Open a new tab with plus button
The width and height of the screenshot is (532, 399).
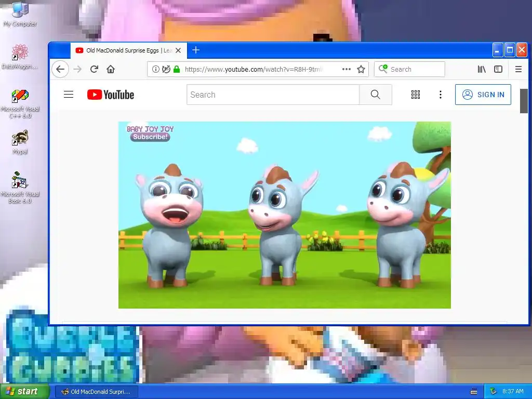pyautogui.click(x=196, y=50)
